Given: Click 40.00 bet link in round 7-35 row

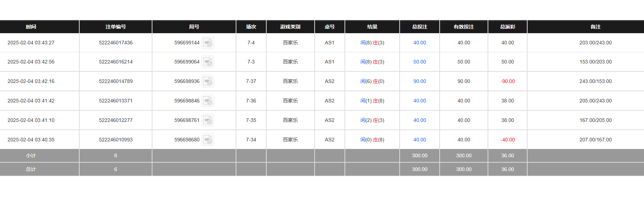Looking at the screenshot, I should pyautogui.click(x=419, y=120).
